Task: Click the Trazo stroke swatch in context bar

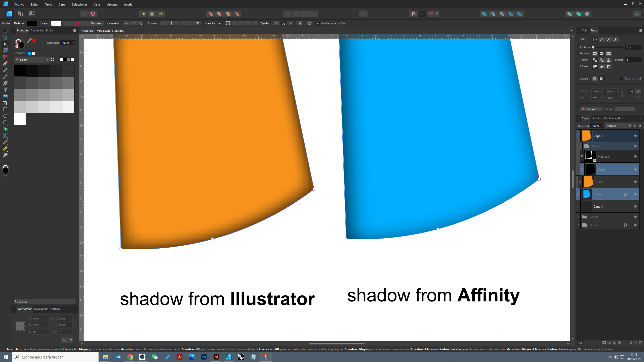Action: [56, 23]
